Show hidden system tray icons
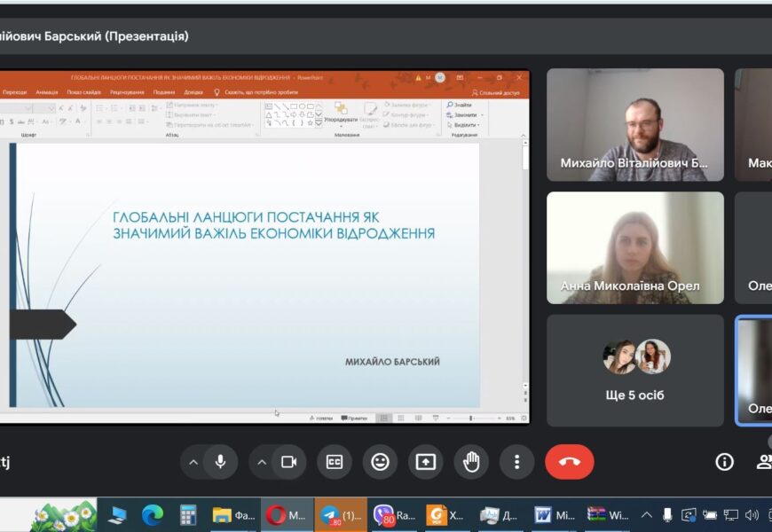The image size is (772, 532). click(x=646, y=514)
